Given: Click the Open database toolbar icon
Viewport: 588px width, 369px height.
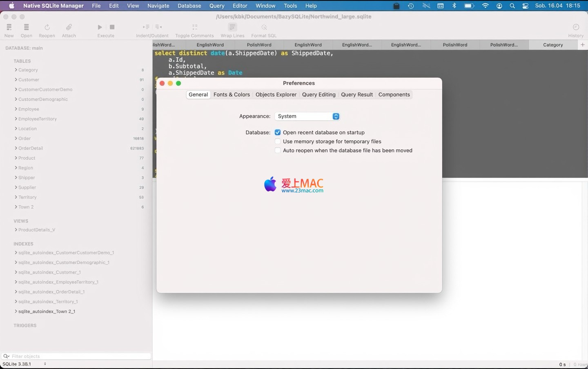Looking at the screenshot, I should click(x=26, y=27).
